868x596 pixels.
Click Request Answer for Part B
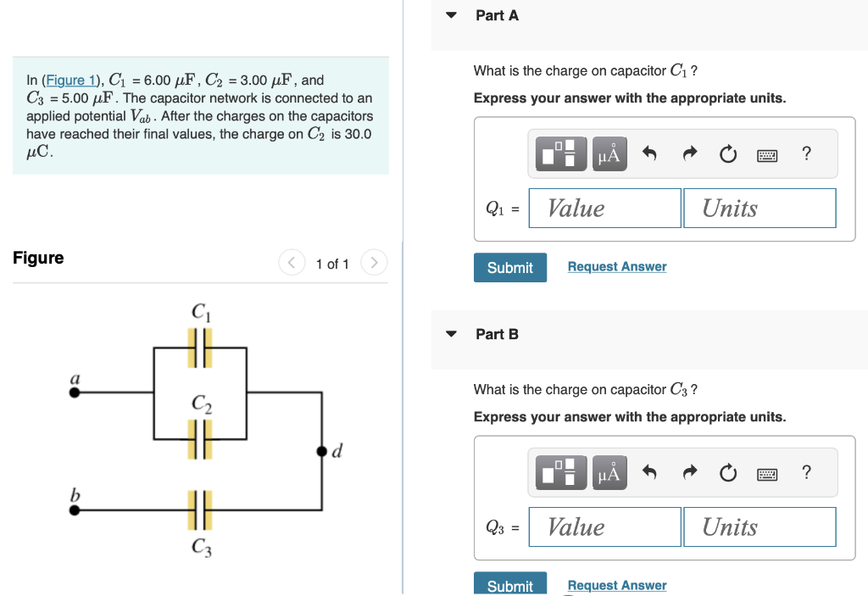(x=616, y=585)
